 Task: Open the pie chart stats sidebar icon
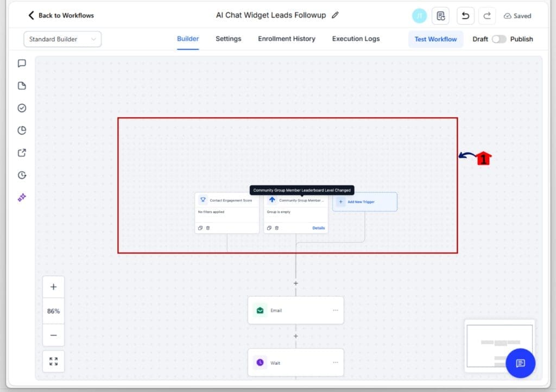pos(22,130)
